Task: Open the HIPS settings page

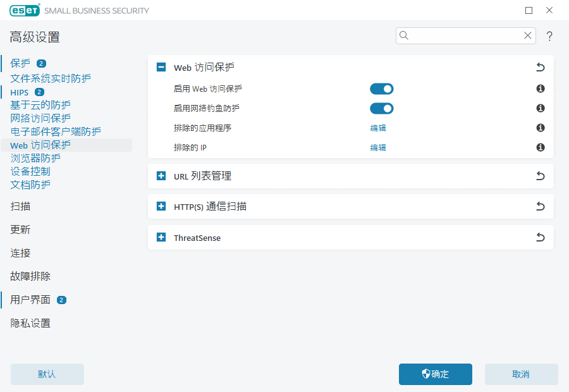Action: 19,92
